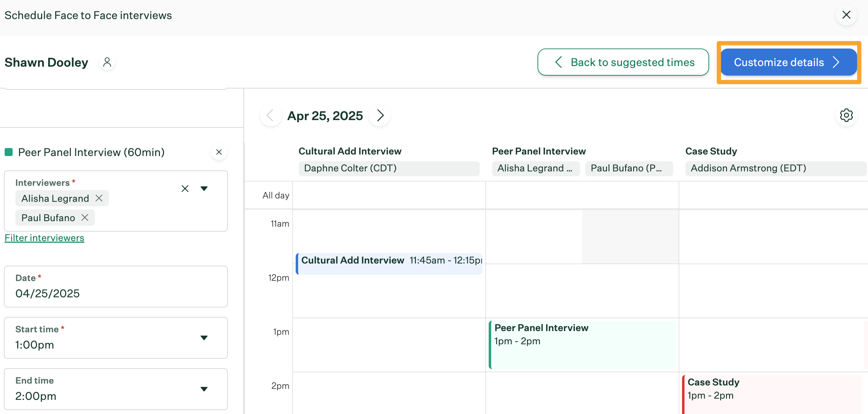The image size is (868, 414).
Task: Click the Date field 04/25/2025
Action: 116,287
